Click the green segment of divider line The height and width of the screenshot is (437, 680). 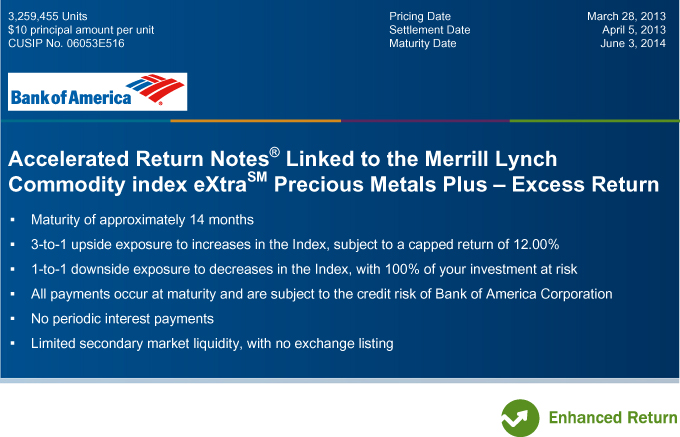point(595,121)
